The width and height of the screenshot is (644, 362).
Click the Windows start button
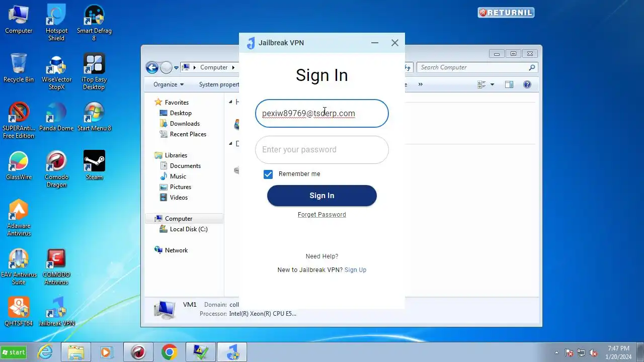click(x=14, y=352)
